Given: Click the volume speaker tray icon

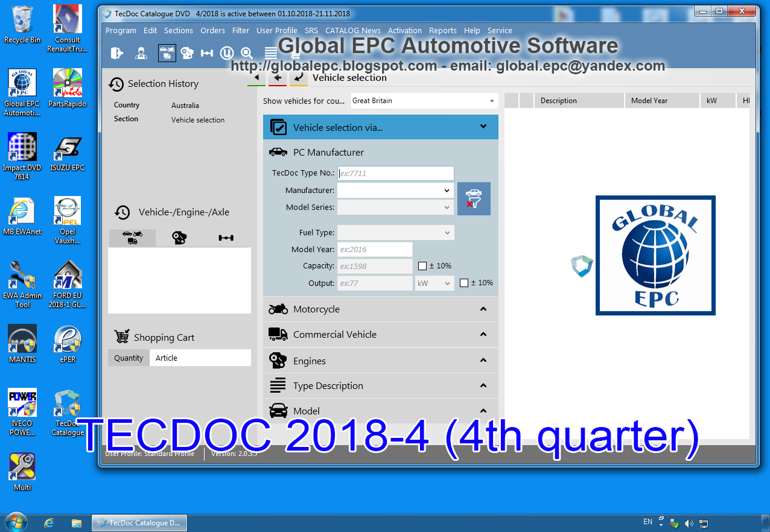Looking at the screenshot, I should pos(689,523).
